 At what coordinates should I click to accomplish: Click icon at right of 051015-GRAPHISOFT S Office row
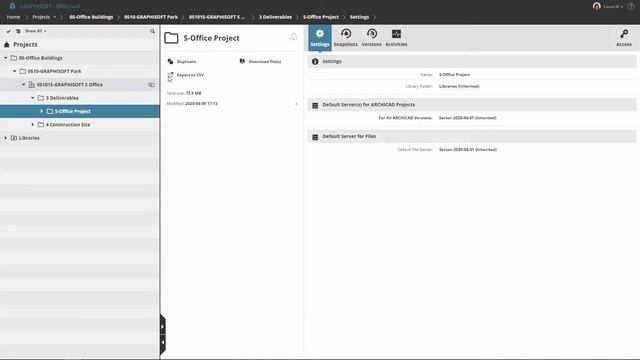click(x=151, y=85)
